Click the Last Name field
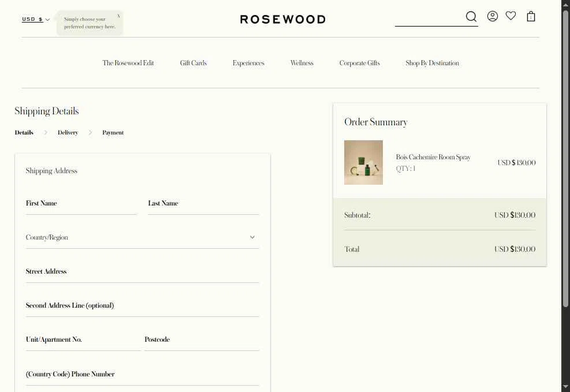 coord(203,204)
